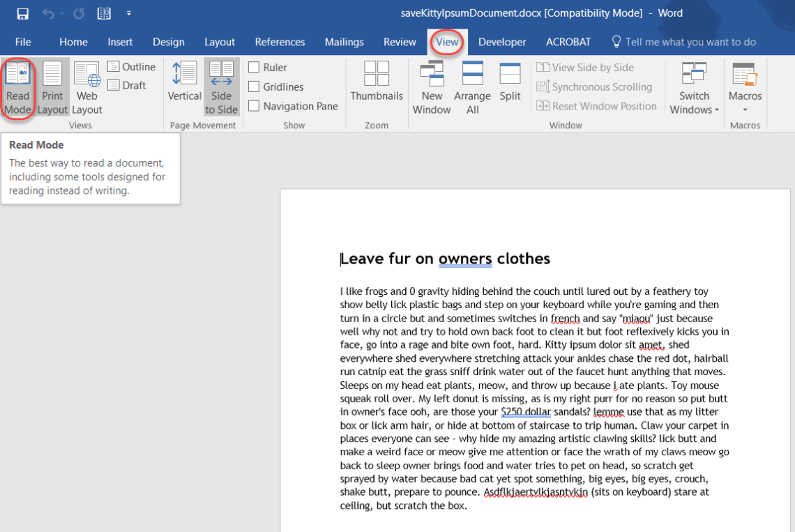This screenshot has width=795, height=532.
Task: Save the document from Quick Access Toolbar
Action: coord(22,13)
